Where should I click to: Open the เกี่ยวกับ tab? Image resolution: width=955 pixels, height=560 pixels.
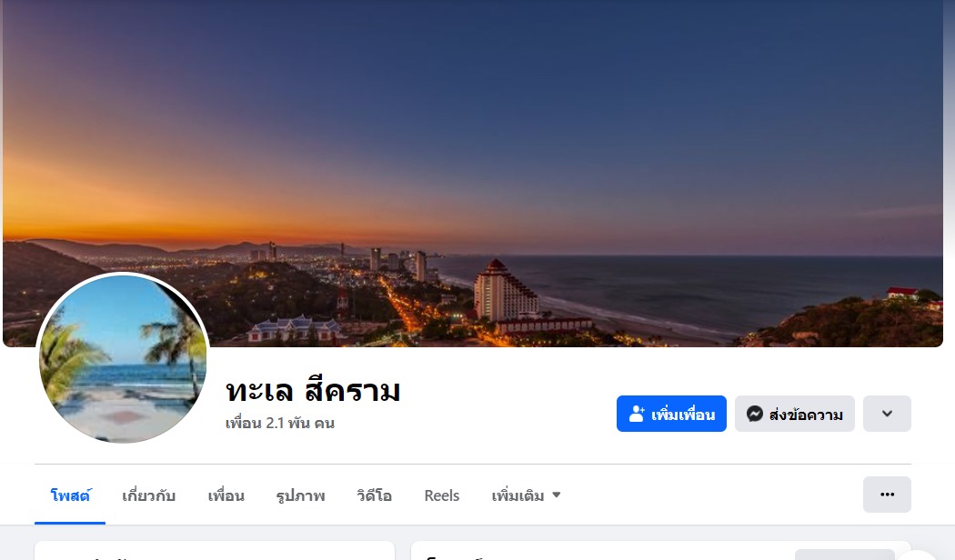[148, 495]
